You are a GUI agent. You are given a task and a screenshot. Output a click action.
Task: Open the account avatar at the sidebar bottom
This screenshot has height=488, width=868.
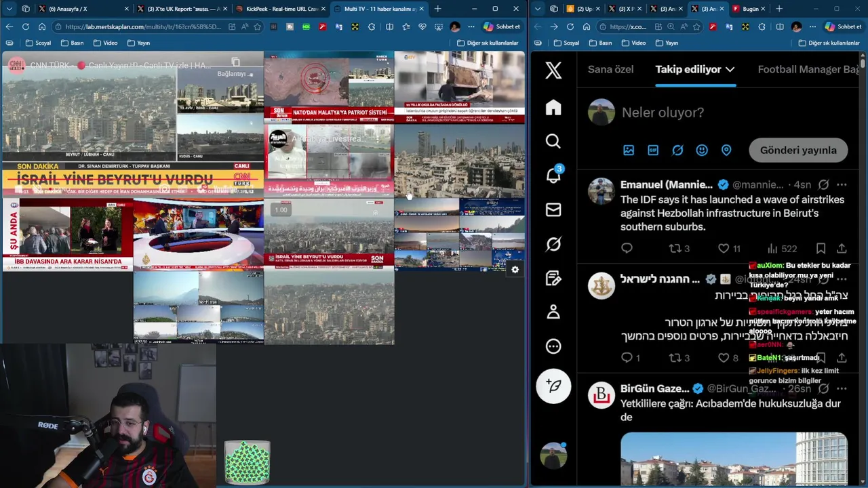click(553, 455)
